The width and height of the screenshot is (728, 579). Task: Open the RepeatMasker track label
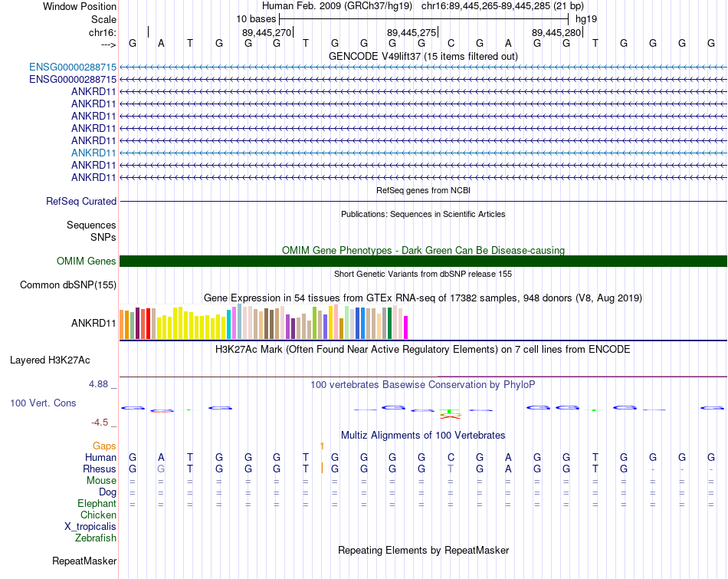point(84,561)
